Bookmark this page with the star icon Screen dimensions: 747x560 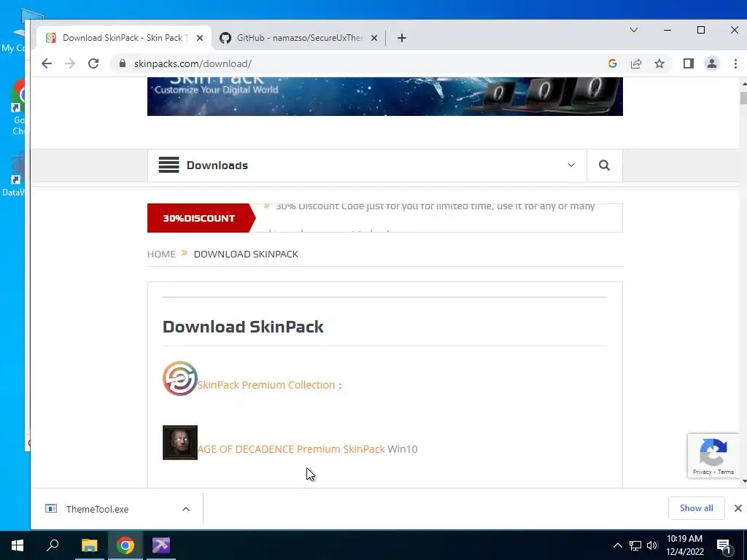click(x=659, y=63)
